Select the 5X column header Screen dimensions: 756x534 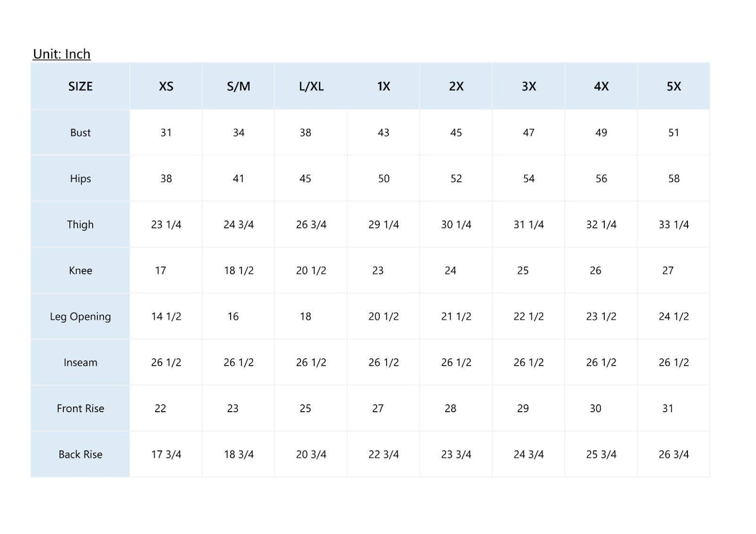[x=674, y=86]
